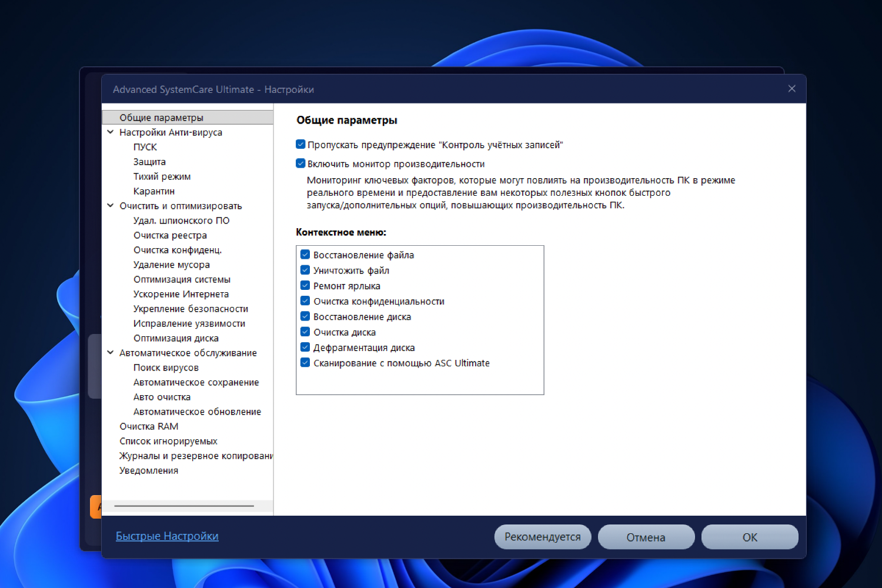Go to "Авто очистка" settings
This screenshot has height=588, width=882.
coord(162,397)
